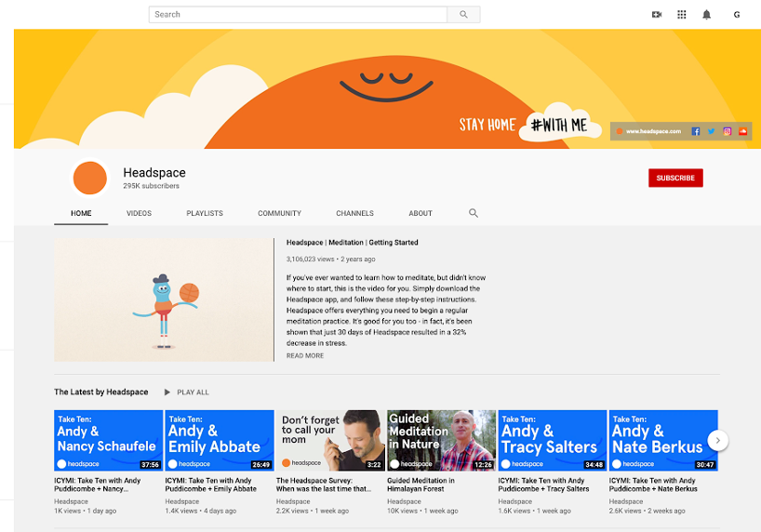Open the Facebook link in banner
This screenshot has width=761, height=532.
click(x=696, y=131)
